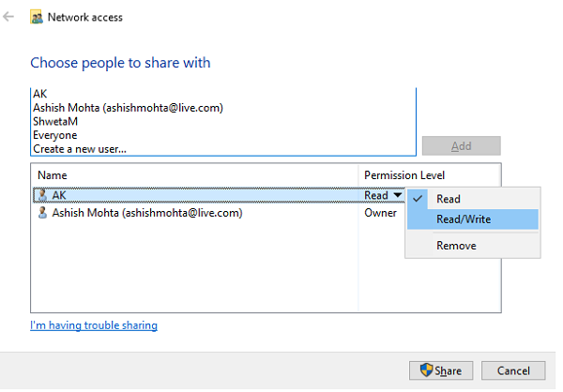Expand the Read permission dropdown arrow for AK

[398, 195]
